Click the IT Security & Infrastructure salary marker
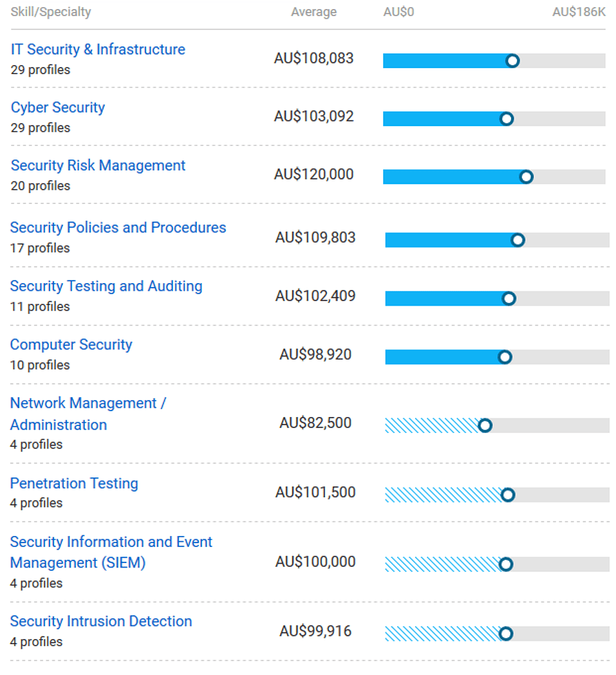Viewport: 616px width, 675px height. pyautogui.click(x=512, y=61)
